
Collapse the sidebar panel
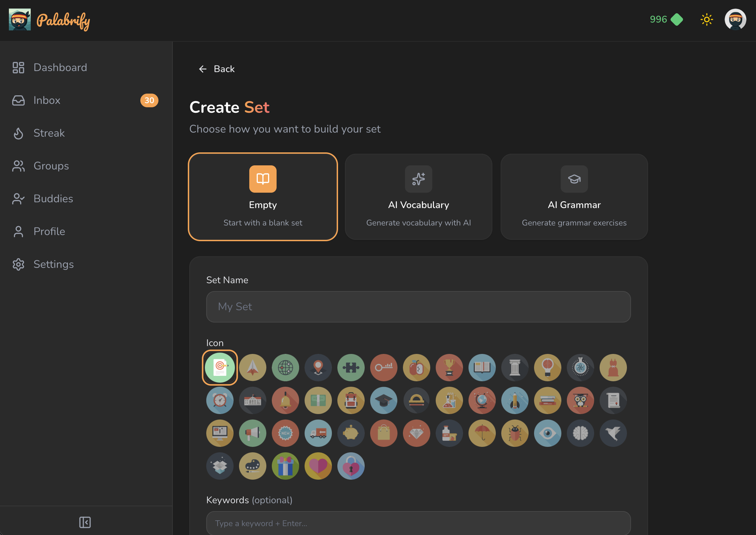click(85, 522)
